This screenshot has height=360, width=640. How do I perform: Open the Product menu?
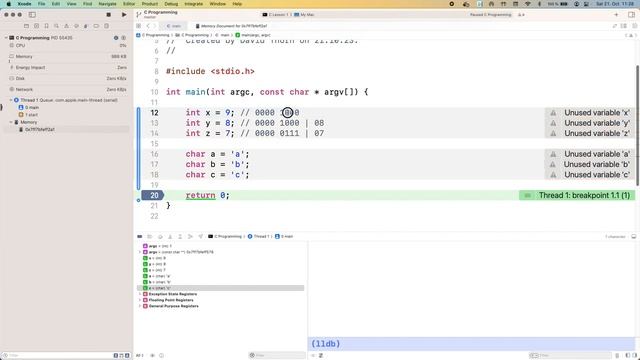tap(150, 4)
